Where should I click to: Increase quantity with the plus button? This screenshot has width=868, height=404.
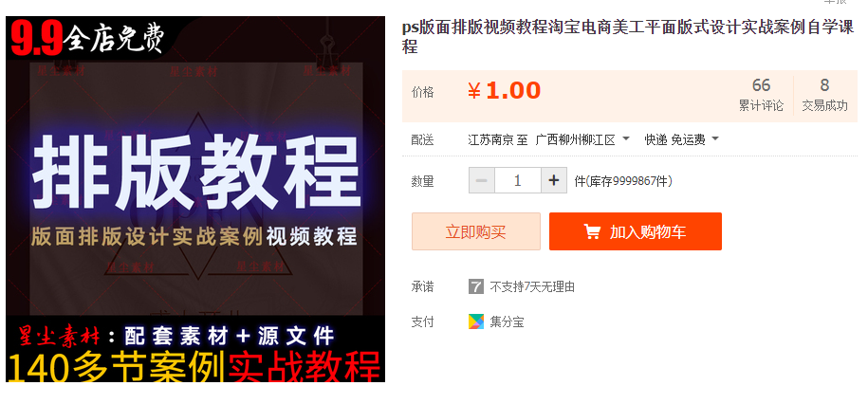coord(554,180)
